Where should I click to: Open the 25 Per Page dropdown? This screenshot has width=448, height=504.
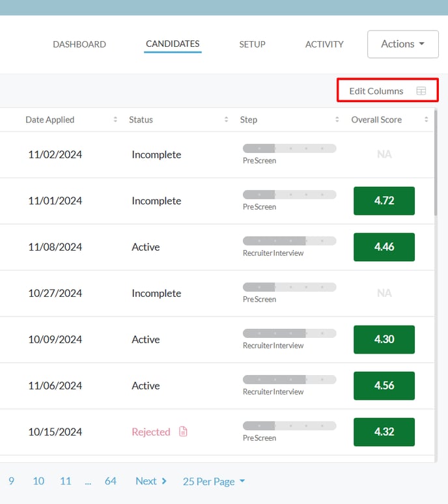(x=214, y=481)
